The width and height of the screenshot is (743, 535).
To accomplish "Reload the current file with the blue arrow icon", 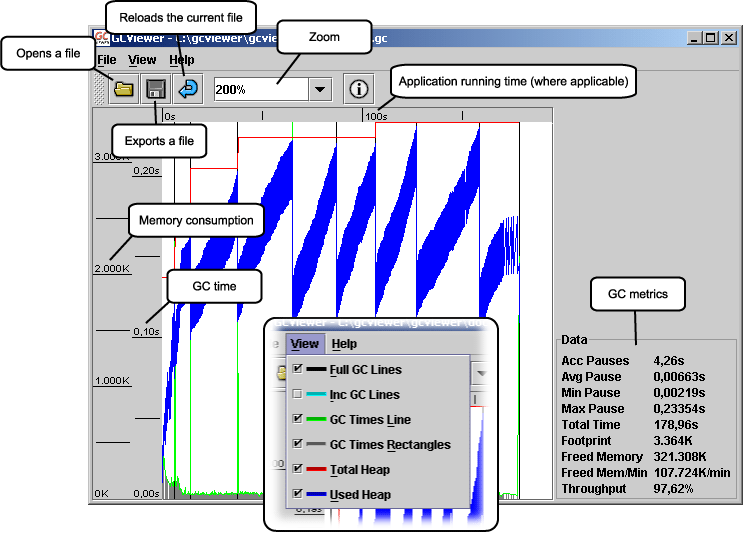I will (188, 89).
